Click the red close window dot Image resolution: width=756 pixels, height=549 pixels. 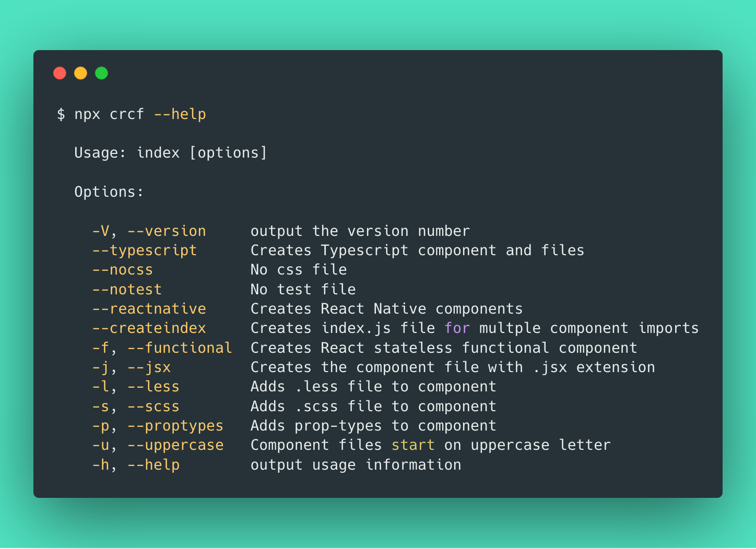tap(60, 73)
